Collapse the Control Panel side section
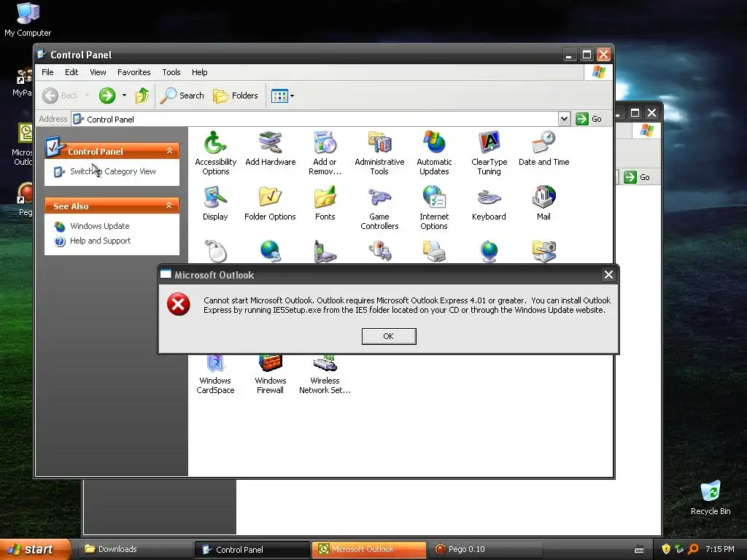Screen dimensions: 747x560 pyautogui.click(x=169, y=151)
